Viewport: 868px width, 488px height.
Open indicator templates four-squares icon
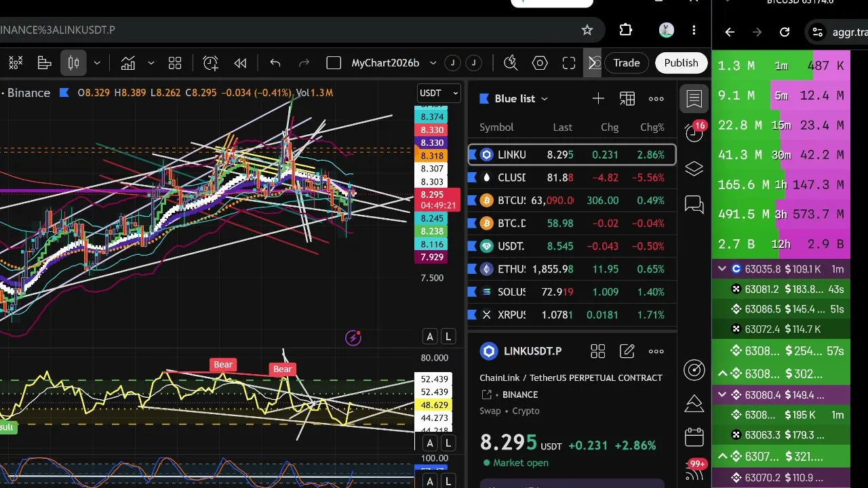point(175,63)
